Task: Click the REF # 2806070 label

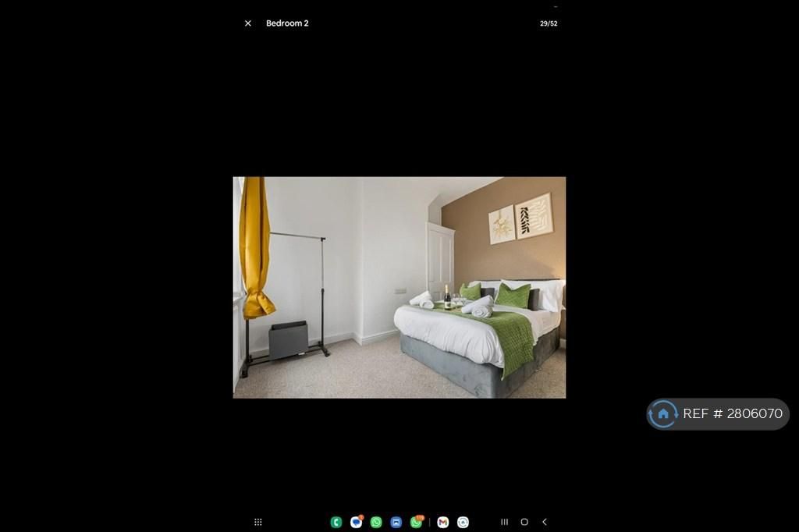Action: coord(732,414)
